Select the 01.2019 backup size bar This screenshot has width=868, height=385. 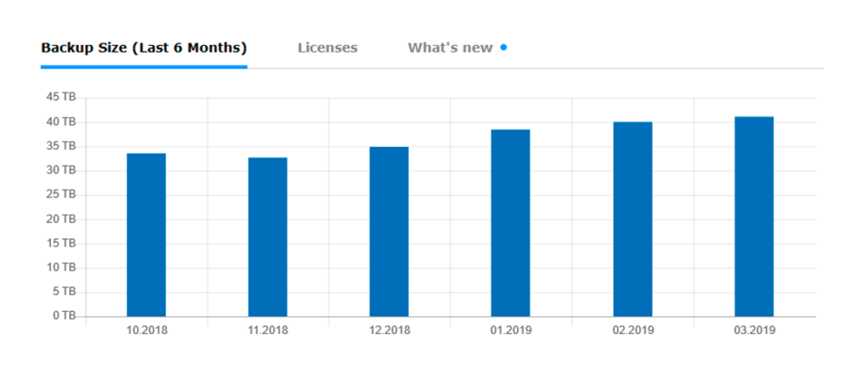pyautogui.click(x=510, y=223)
